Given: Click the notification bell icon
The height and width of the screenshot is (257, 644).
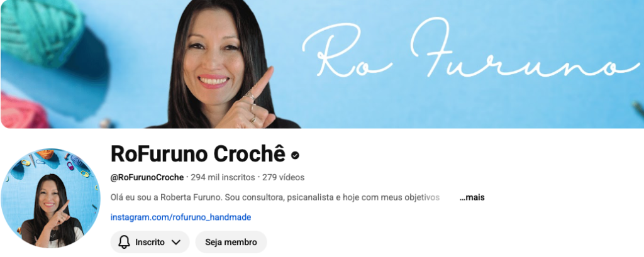Looking at the screenshot, I should [124, 242].
